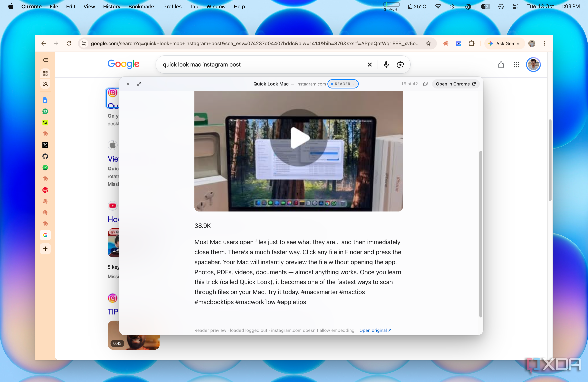
Task: Add a new sidebar item with plus
Action: 45,249
